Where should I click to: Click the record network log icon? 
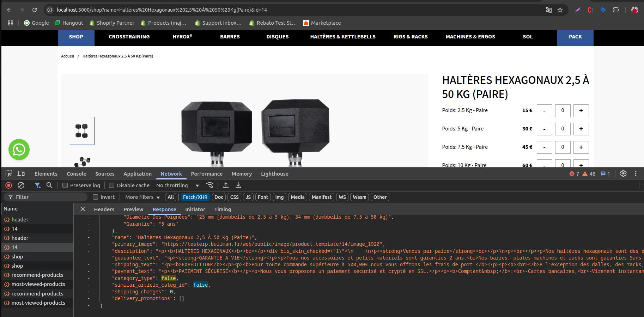[9, 185]
